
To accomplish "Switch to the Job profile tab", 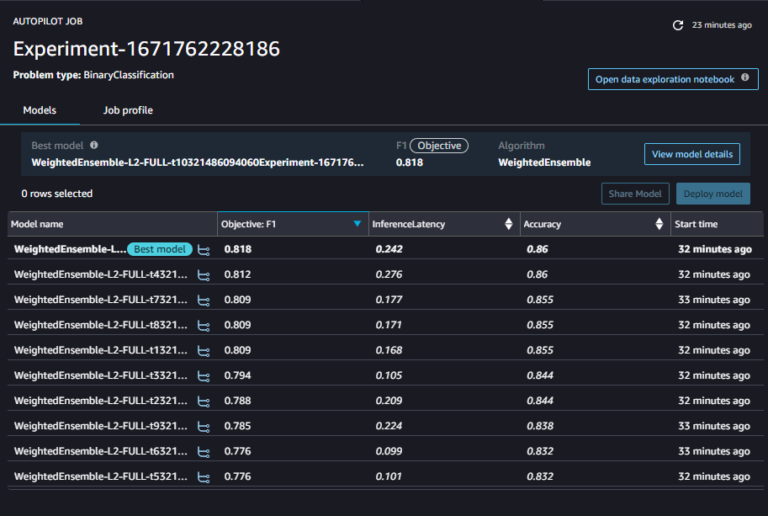I will tap(128, 110).
